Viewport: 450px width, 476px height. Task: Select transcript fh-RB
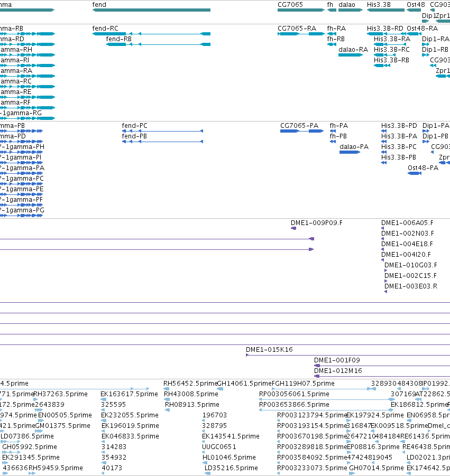(332, 44)
